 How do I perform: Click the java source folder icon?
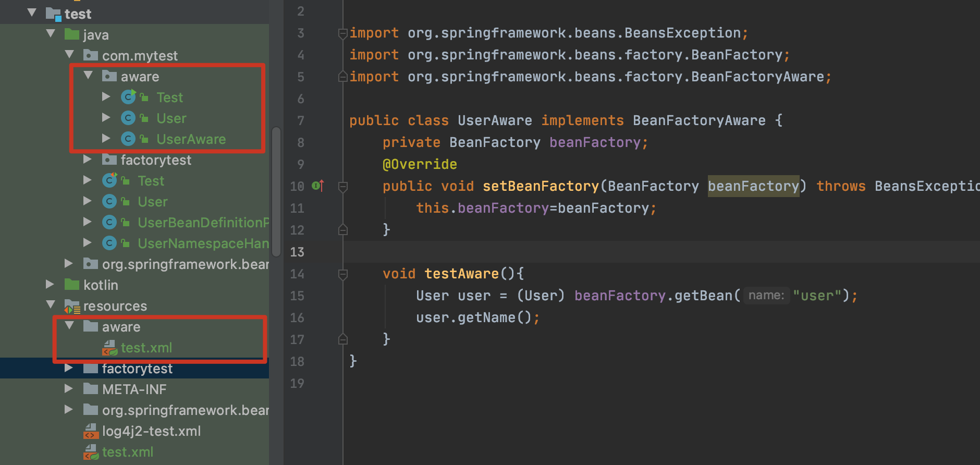point(71,34)
